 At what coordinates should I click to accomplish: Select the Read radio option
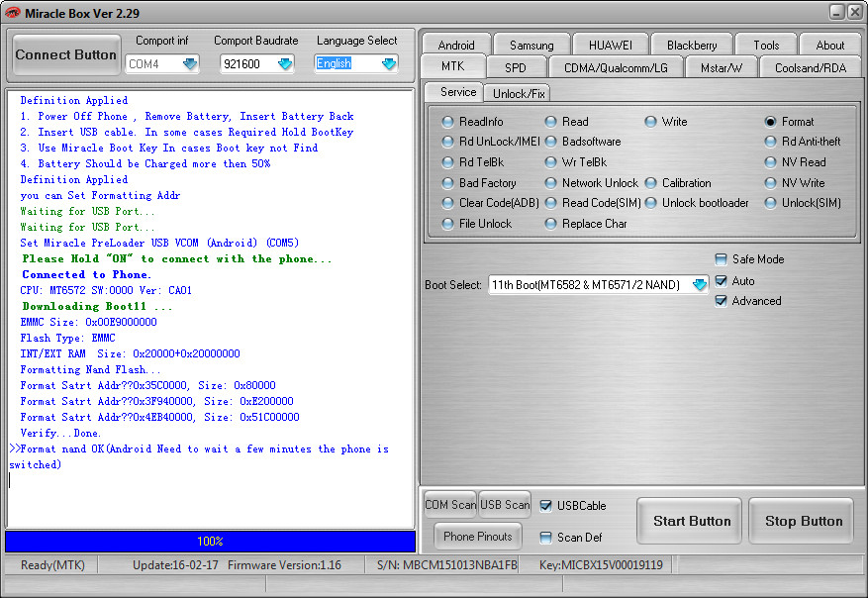pyautogui.click(x=567, y=121)
